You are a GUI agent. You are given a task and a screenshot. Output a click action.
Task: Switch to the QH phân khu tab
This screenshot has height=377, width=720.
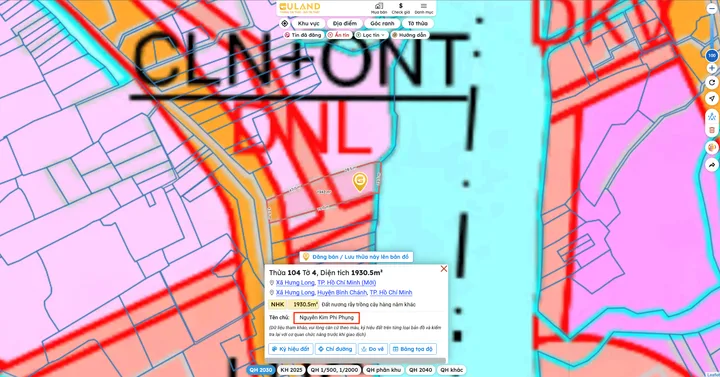click(x=383, y=370)
